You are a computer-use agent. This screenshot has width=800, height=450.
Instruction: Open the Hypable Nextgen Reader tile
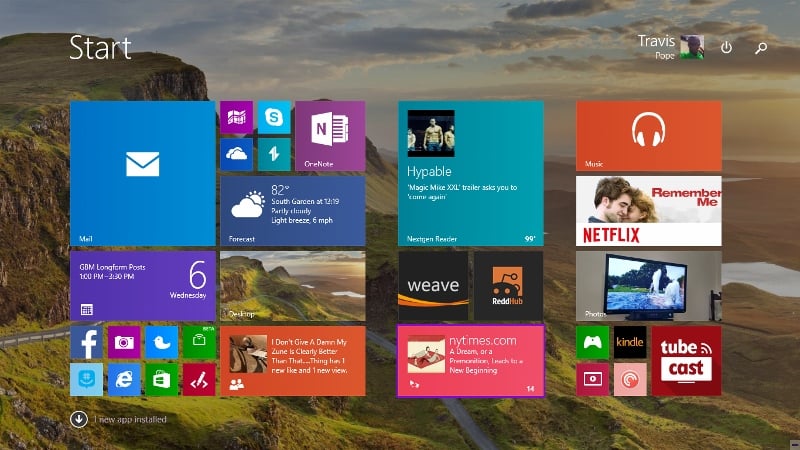tap(471, 173)
